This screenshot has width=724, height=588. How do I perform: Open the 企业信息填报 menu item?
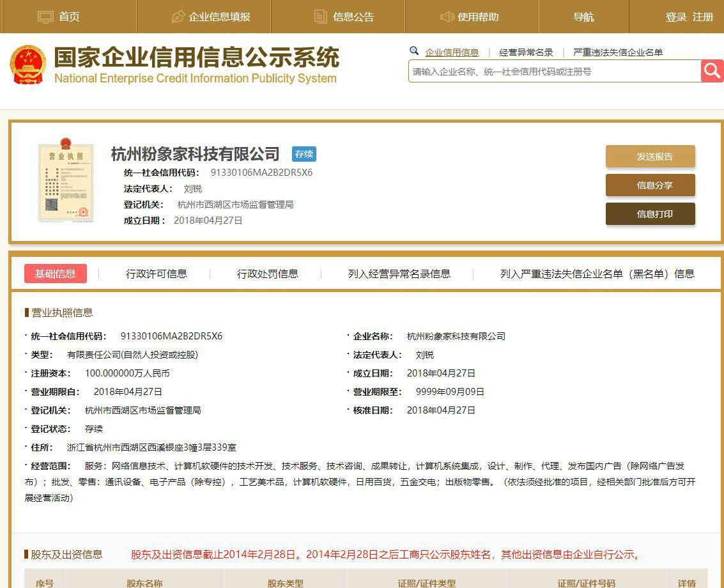point(219,17)
